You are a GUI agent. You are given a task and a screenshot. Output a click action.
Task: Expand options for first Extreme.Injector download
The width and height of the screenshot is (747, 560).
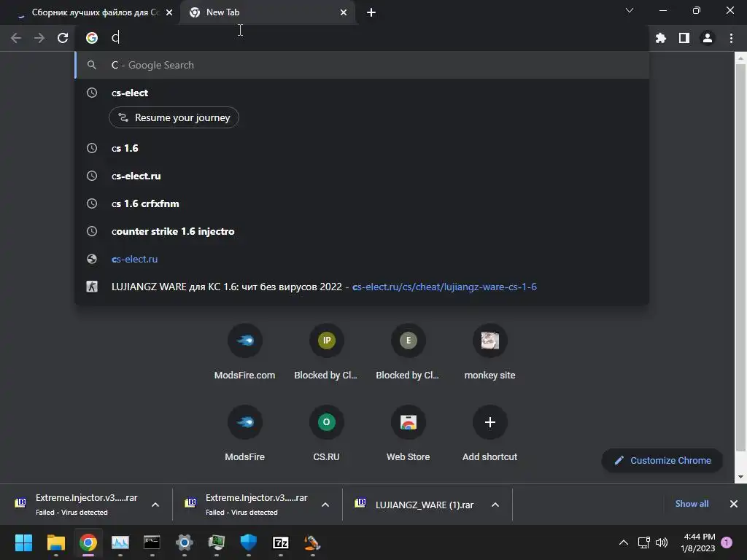155,505
